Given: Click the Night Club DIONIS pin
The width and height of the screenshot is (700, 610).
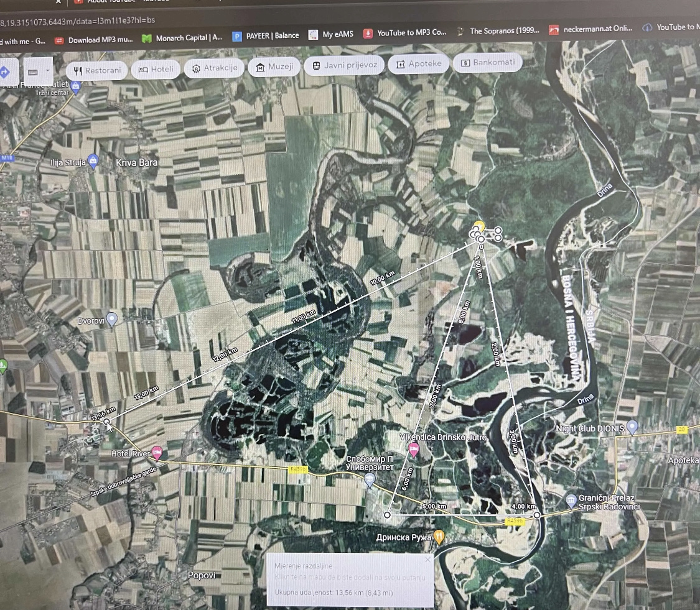Looking at the screenshot, I should (632, 427).
